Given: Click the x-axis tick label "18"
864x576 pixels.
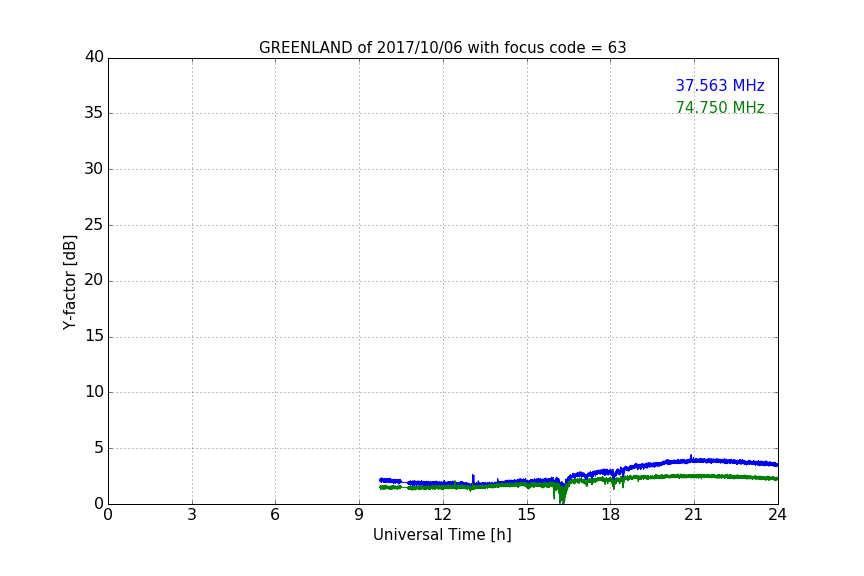Looking at the screenshot, I should (611, 515).
